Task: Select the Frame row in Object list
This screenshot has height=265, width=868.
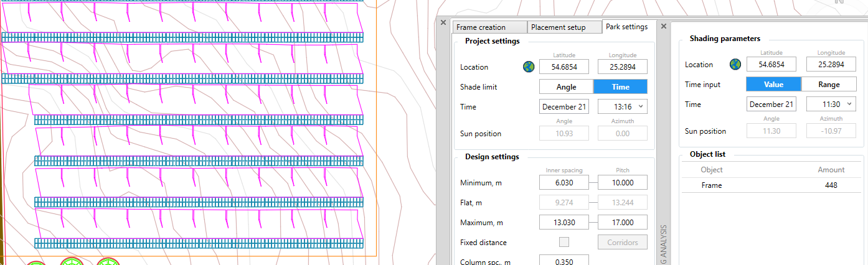Action: click(x=771, y=185)
